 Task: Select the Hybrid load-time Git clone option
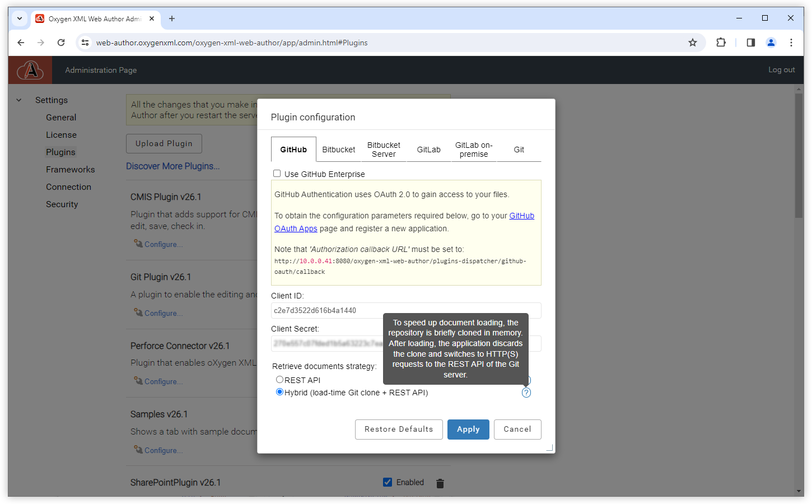[279, 392]
